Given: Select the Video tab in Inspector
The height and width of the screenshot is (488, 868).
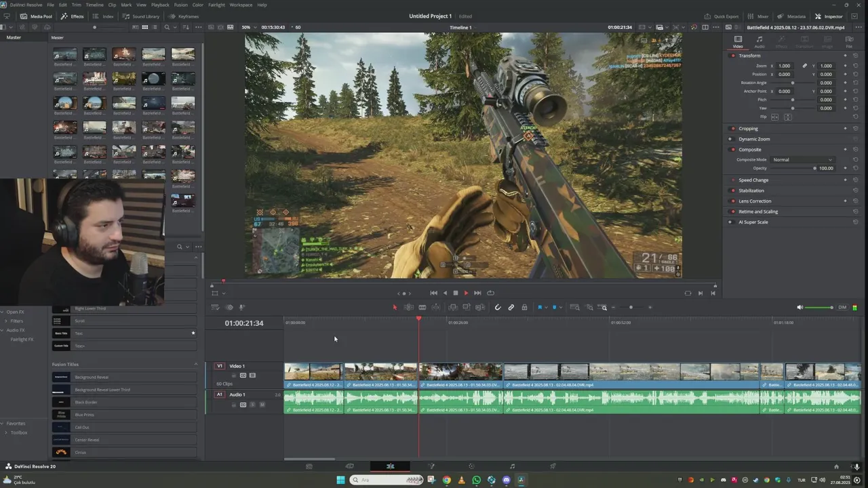Looking at the screenshot, I should click(738, 42).
